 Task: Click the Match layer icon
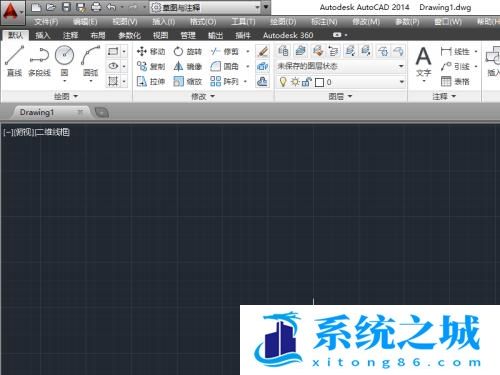pyautogui.click(x=318, y=51)
